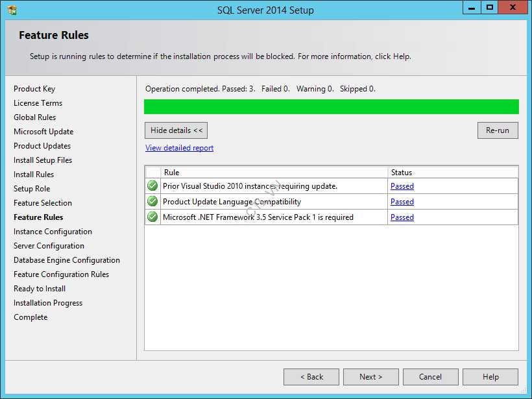This screenshot has height=399, width=532.
Task: Go back using the Back button
Action: 311,376
